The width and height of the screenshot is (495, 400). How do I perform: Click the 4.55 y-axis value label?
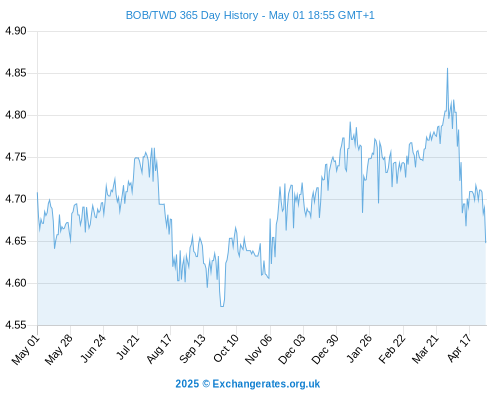15,325
